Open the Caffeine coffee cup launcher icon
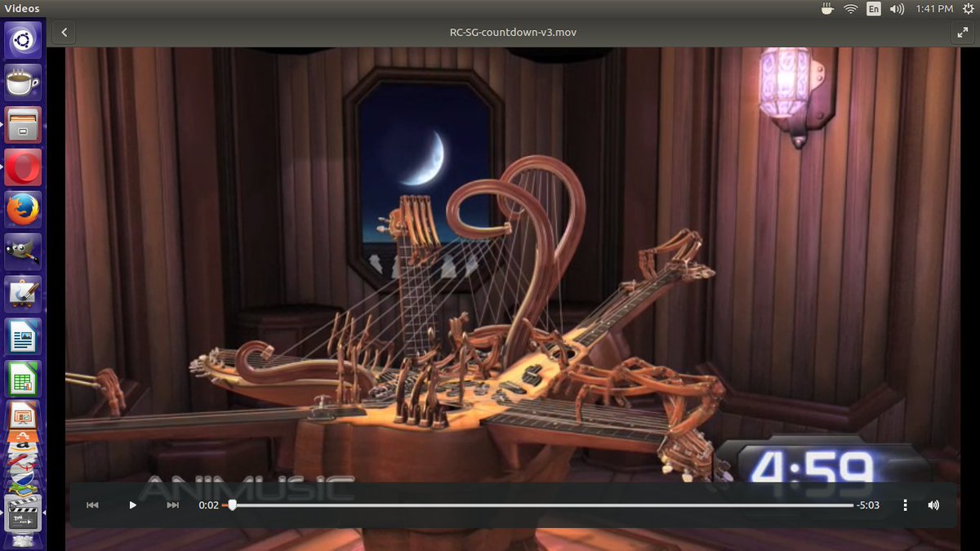The height and width of the screenshot is (551, 980). coord(23,82)
